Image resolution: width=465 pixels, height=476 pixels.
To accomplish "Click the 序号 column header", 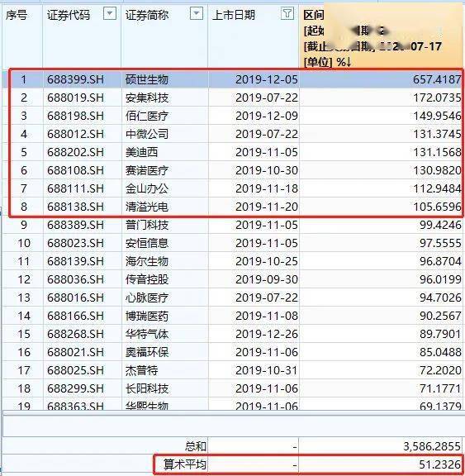I will pos(17,15).
